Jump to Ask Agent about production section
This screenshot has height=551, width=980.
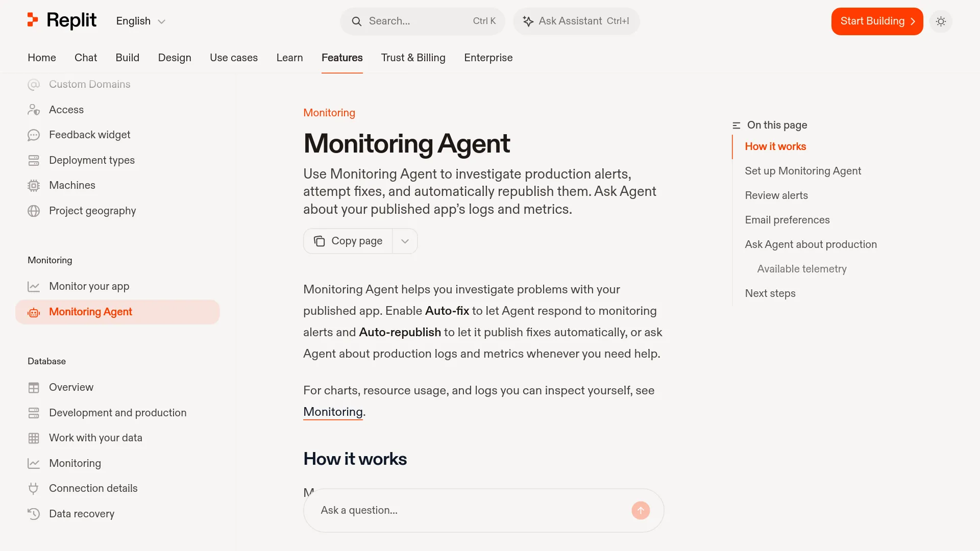coord(811,244)
